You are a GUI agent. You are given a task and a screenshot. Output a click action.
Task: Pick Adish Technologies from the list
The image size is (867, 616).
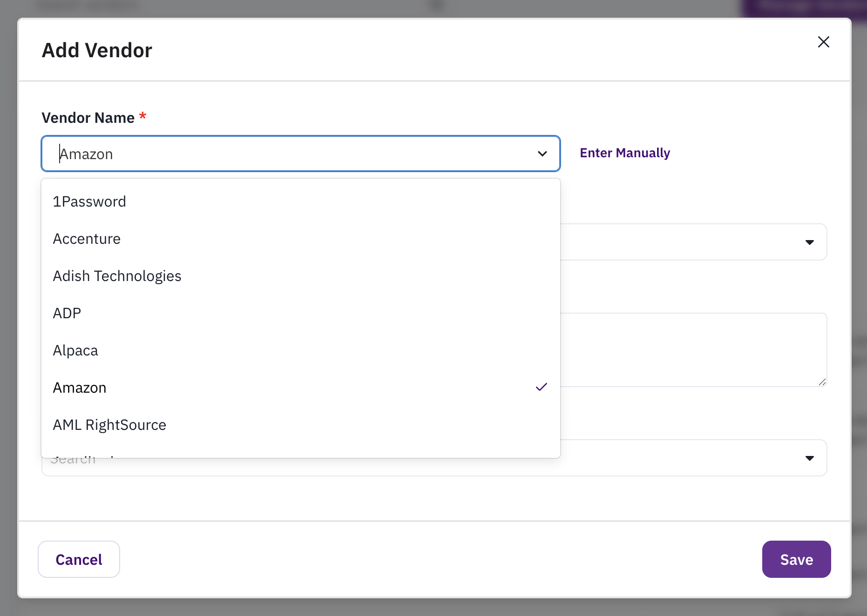pyautogui.click(x=300, y=276)
